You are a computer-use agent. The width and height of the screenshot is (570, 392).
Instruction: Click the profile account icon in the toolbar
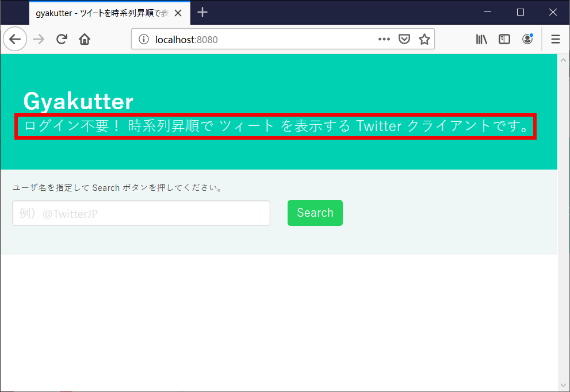pyautogui.click(x=527, y=39)
